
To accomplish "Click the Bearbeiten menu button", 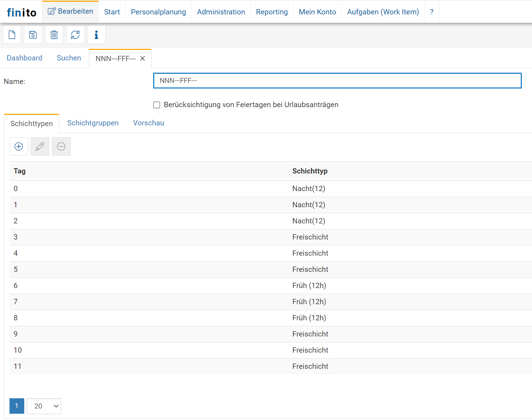I will [71, 12].
